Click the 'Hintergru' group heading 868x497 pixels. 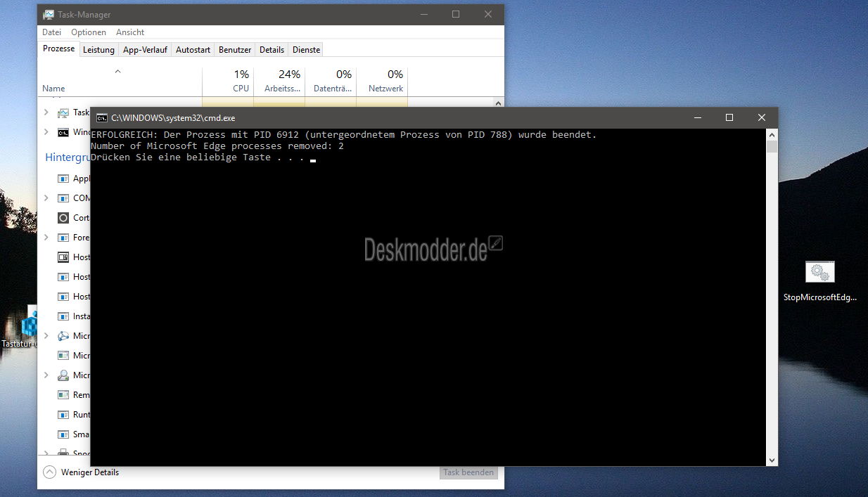[x=68, y=157]
